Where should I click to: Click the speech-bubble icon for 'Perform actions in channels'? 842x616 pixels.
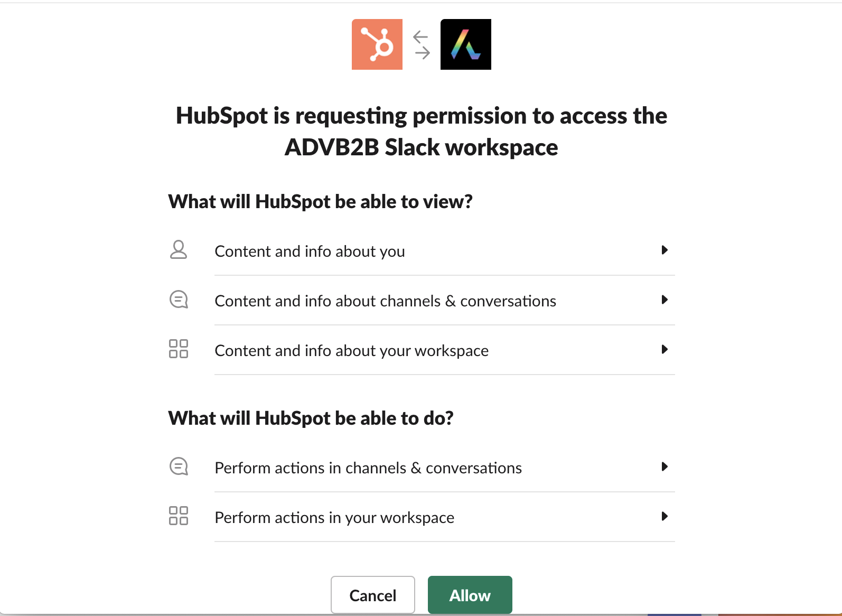pos(179,466)
